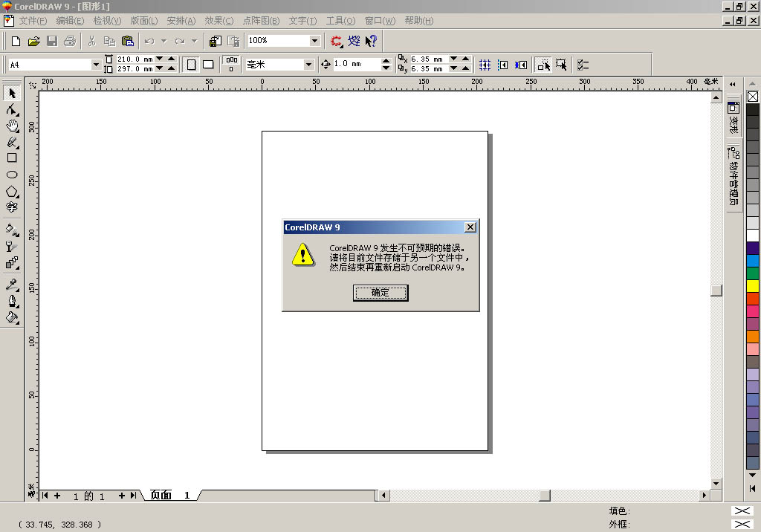Image resolution: width=761 pixels, height=532 pixels.
Task: Open the redo history dropdown arrow
Action: pos(195,42)
